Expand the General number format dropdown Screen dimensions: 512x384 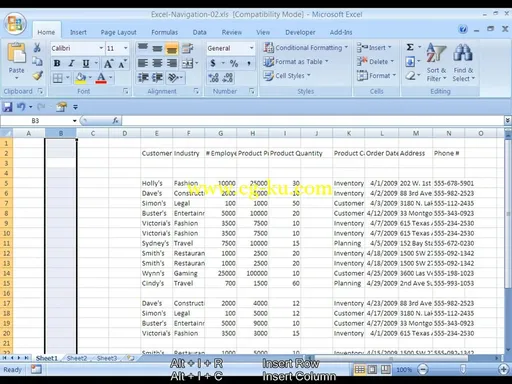[252, 48]
